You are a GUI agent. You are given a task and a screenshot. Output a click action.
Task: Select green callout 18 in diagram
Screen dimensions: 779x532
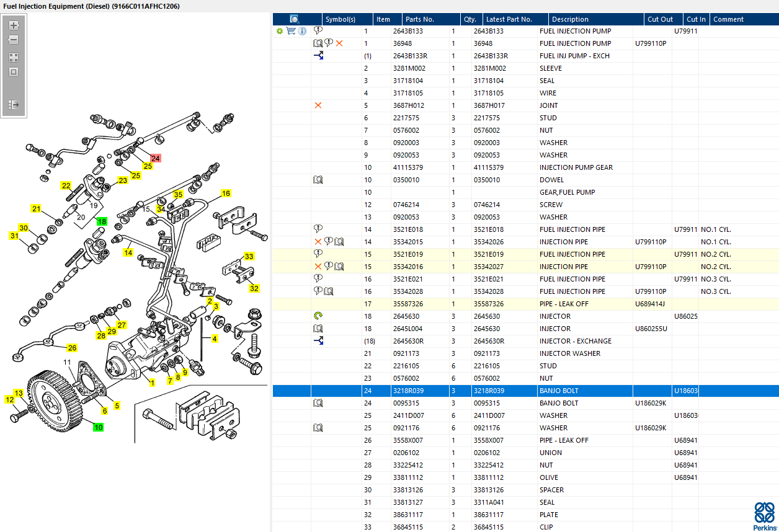tap(102, 221)
